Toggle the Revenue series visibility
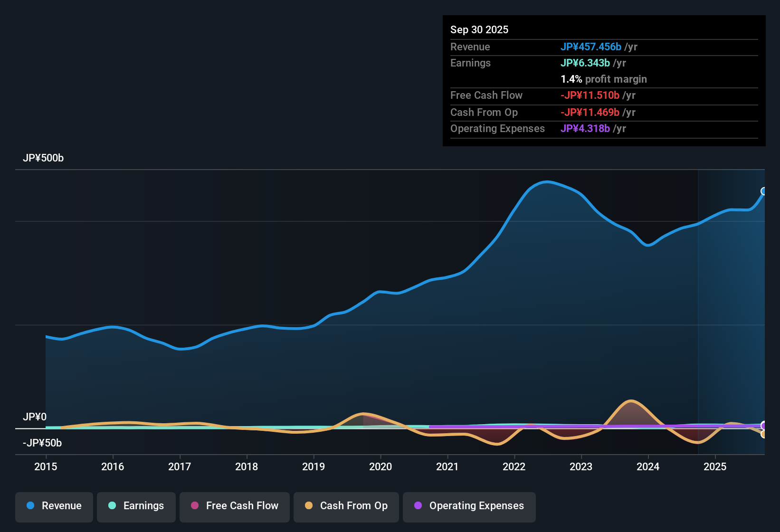The width and height of the screenshot is (780, 532). coord(54,506)
